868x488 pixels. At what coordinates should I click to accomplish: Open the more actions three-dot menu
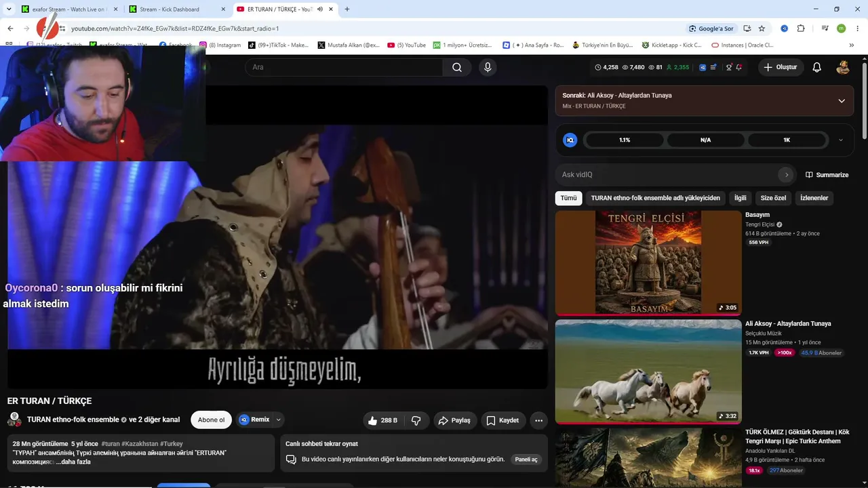538,420
